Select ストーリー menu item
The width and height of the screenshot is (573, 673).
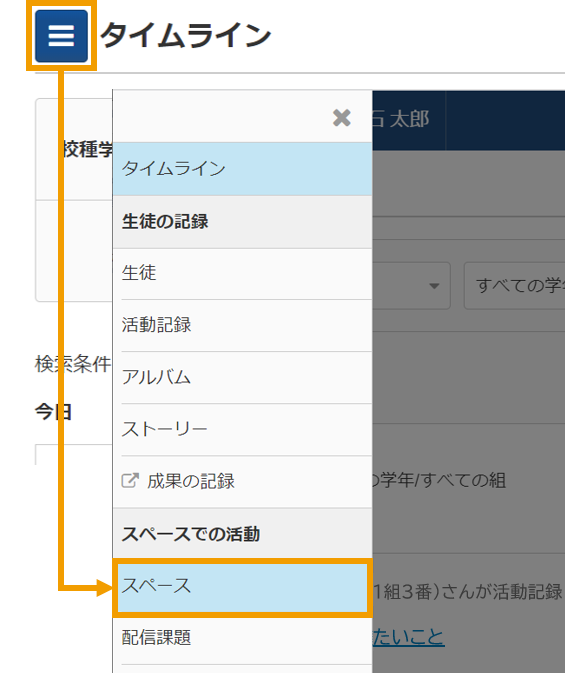tap(243, 429)
